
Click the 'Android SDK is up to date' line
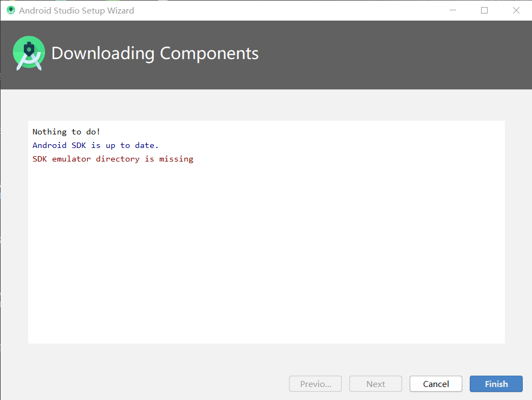(95, 145)
